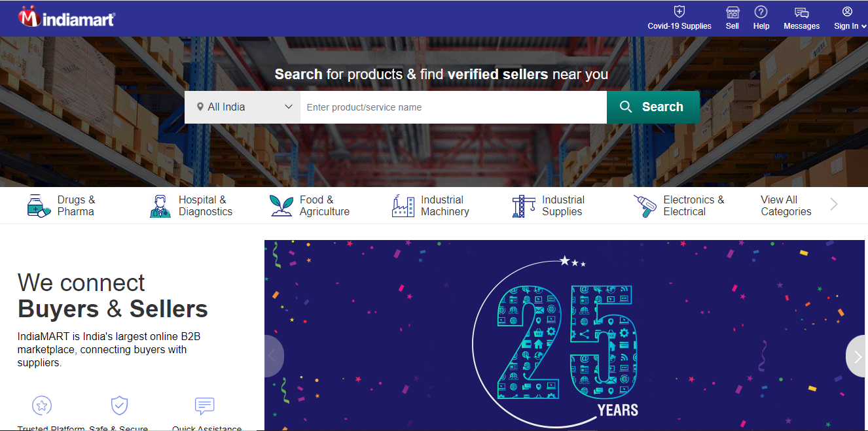Click the 'IndiaMART is India's largest online B2B' text
The image size is (868, 431).
(x=109, y=337)
